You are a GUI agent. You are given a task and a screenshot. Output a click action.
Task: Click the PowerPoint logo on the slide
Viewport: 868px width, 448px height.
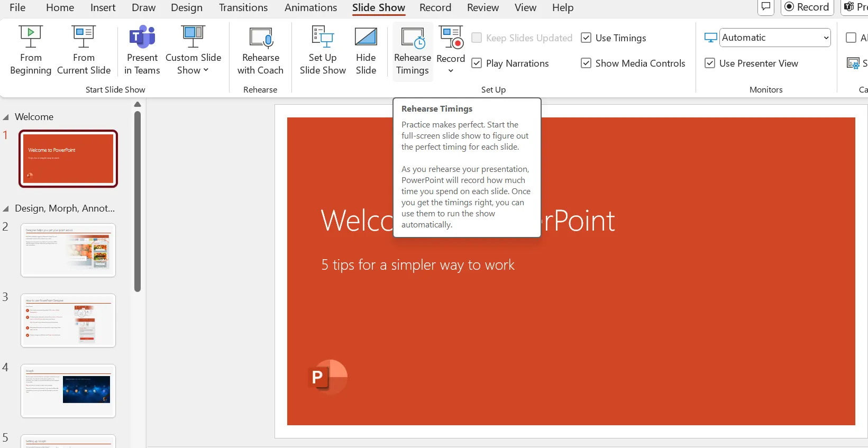327,377
